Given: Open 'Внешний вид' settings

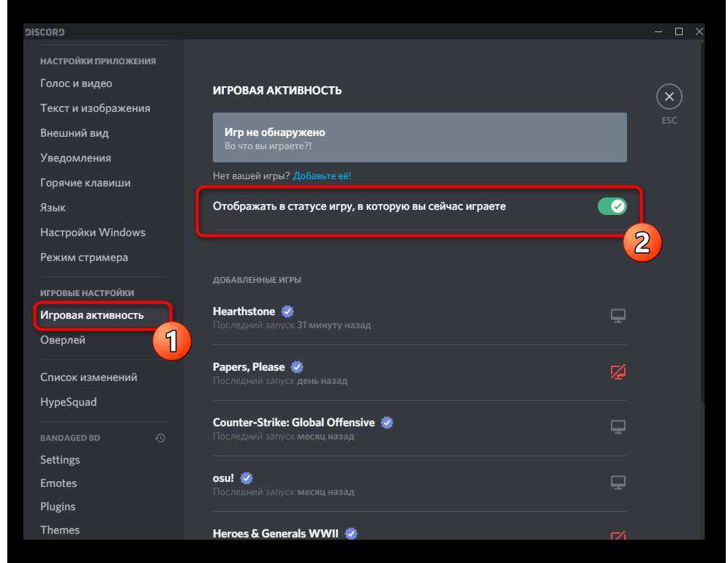Looking at the screenshot, I should [75, 133].
